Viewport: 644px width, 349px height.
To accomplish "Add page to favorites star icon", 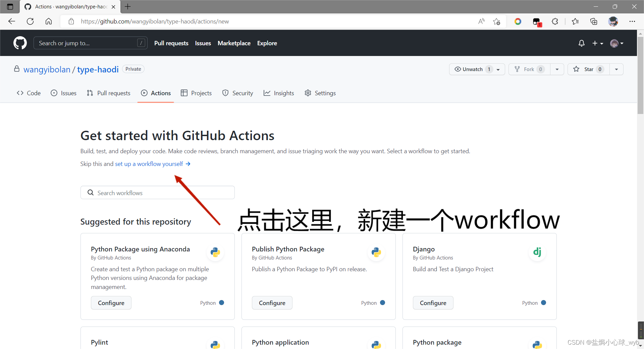I will pyautogui.click(x=497, y=21).
